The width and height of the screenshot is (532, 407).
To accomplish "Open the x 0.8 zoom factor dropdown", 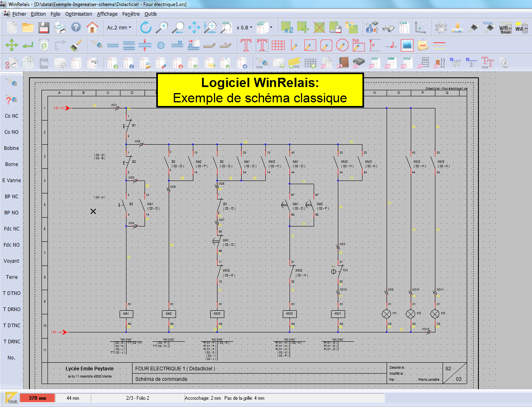I will [x=244, y=28].
